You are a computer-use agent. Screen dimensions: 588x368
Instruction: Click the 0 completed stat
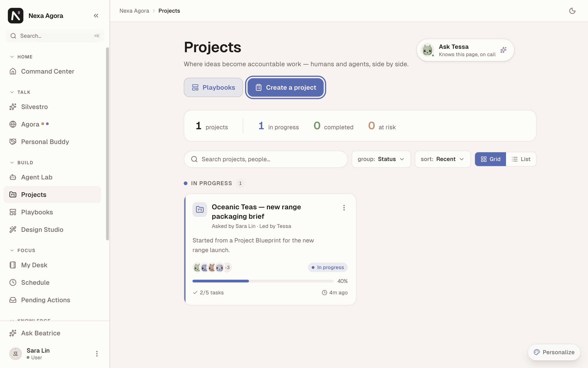(x=333, y=126)
